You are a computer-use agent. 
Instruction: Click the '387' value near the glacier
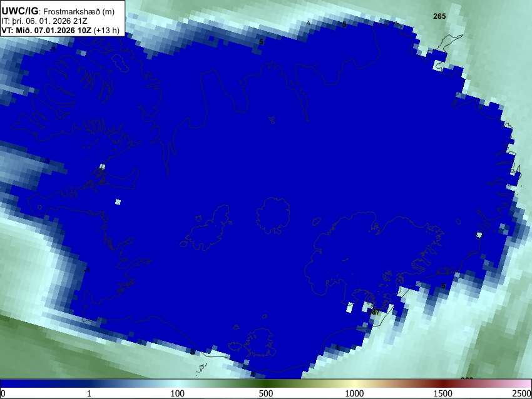pos(374,312)
